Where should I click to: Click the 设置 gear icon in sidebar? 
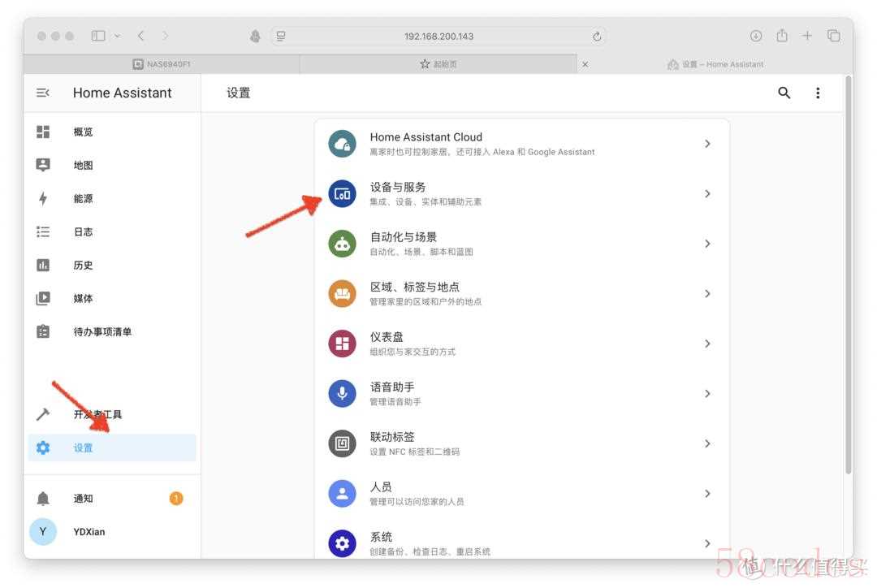43,447
